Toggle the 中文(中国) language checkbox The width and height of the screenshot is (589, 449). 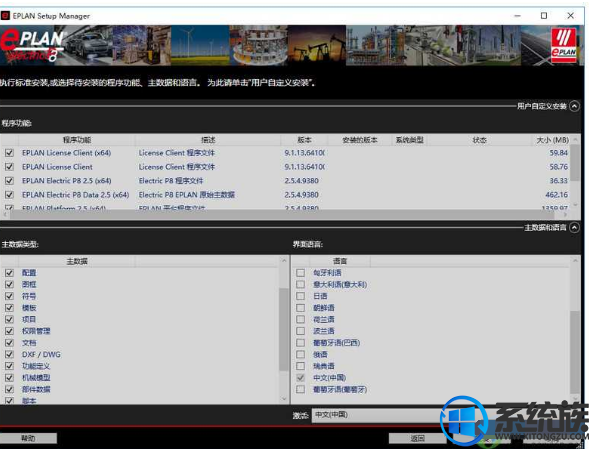[x=301, y=378]
